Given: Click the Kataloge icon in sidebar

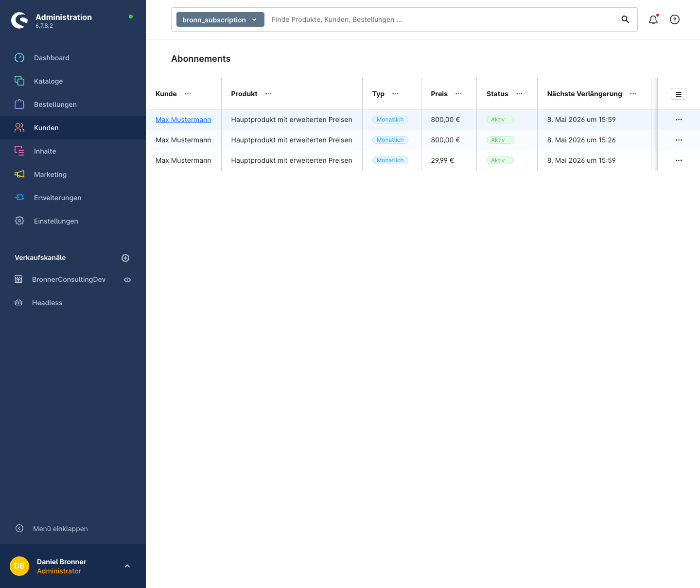Looking at the screenshot, I should 19,81.
